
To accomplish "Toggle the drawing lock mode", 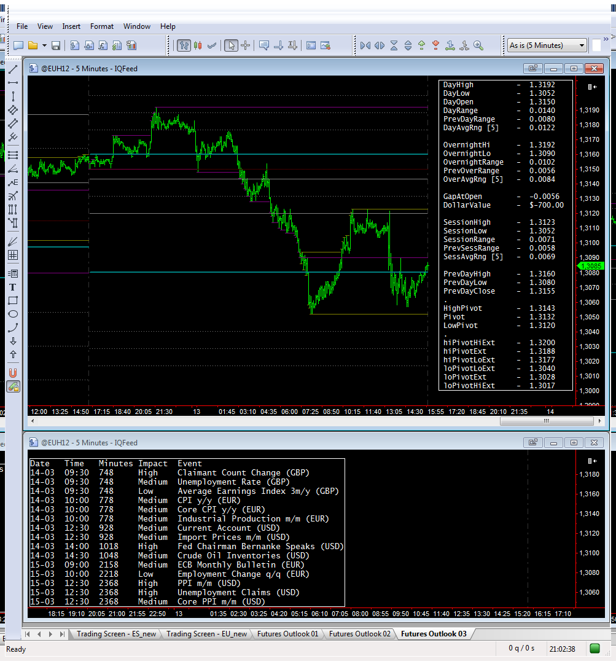I will click(x=14, y=387).
